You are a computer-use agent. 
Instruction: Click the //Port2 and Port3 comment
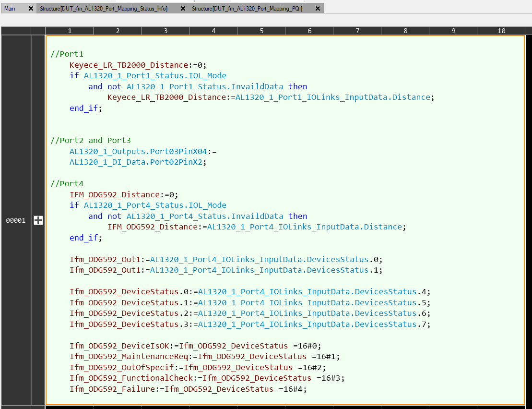(91, 141)
